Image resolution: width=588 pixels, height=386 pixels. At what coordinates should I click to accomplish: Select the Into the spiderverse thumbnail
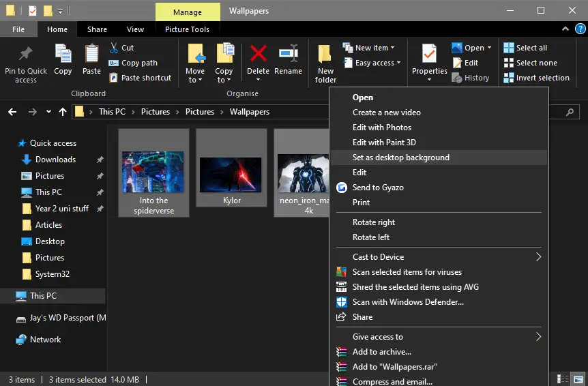[153, 173]
